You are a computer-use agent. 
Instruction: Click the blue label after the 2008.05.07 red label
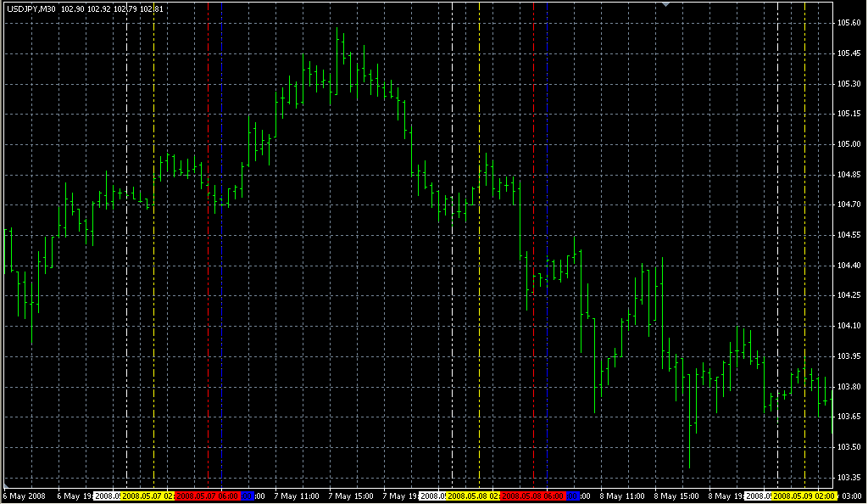[247, 496]
